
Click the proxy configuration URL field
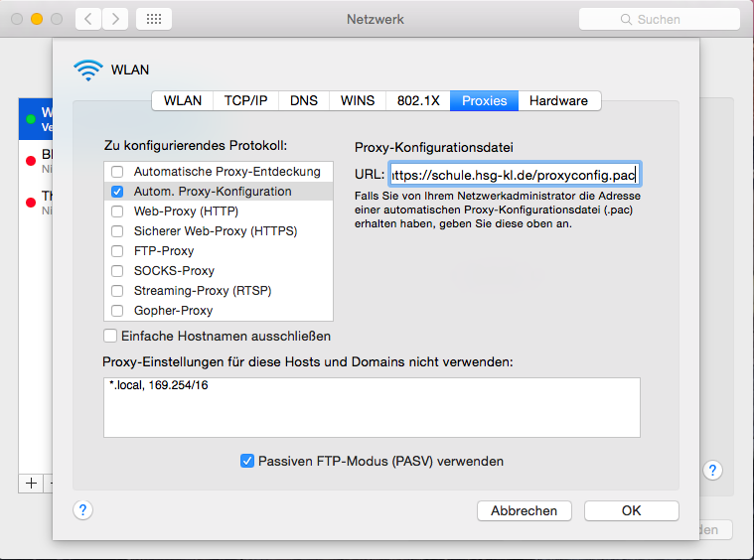click(x=515, y=175)
